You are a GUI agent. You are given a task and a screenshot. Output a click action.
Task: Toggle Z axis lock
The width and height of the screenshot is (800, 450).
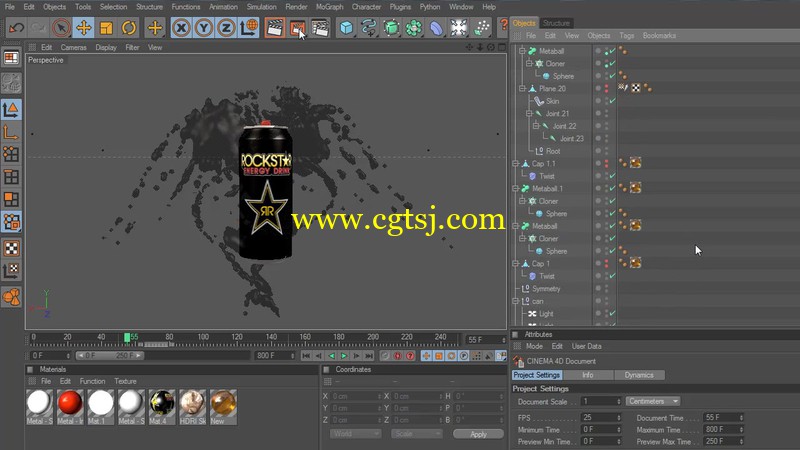tap(226, 28)
